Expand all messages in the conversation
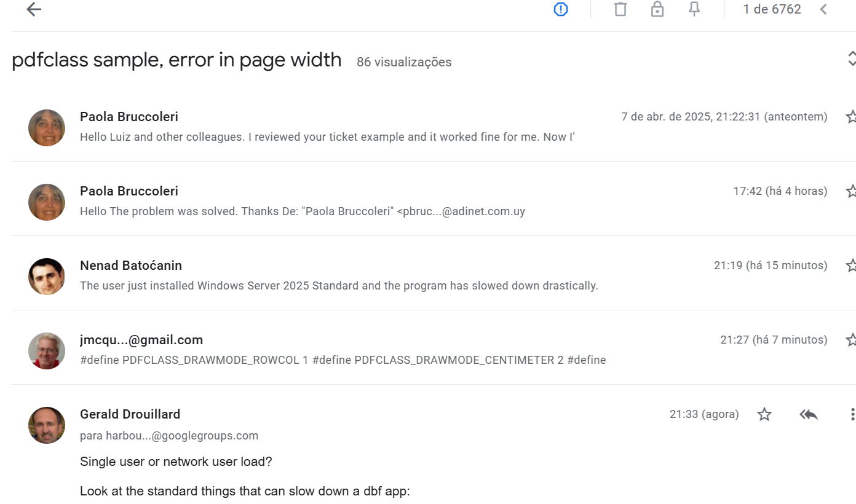This screenshot has width=856, height=504. click(x=851, y=58)
